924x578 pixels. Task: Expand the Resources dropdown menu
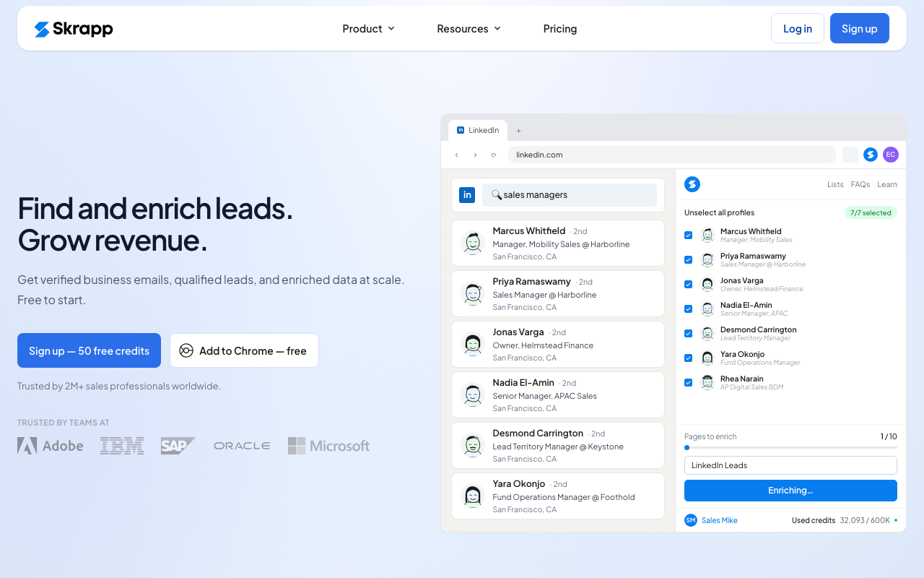(469, 29)
